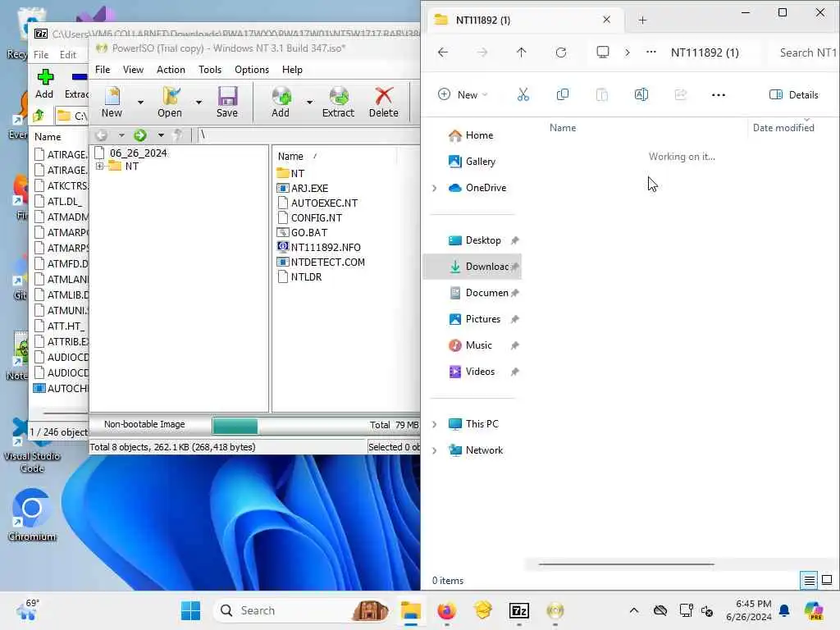Go to Home in Explorer navigation
The width and height of the screenshot is (840, 630).
click(471, 135)
